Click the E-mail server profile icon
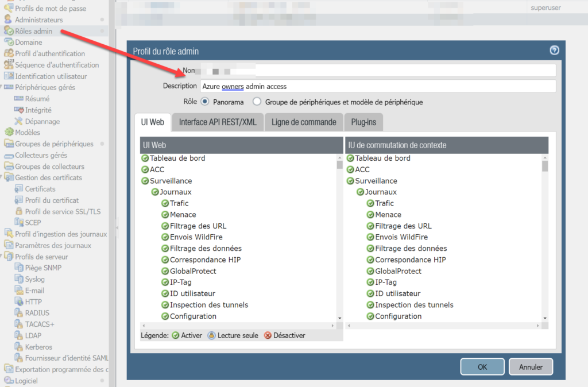 pos(19,291)
